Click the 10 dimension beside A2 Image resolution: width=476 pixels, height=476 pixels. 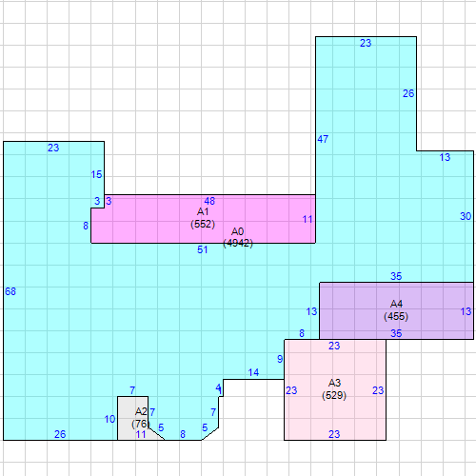109,419
